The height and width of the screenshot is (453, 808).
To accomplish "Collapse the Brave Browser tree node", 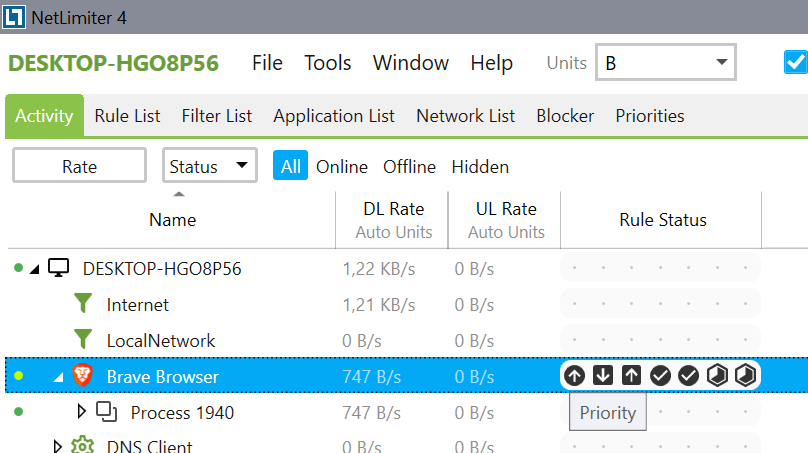I will coord(59,377).
